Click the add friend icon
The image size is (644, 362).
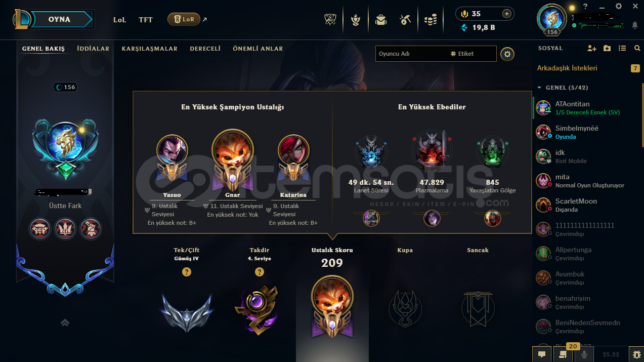coord(591,48)
